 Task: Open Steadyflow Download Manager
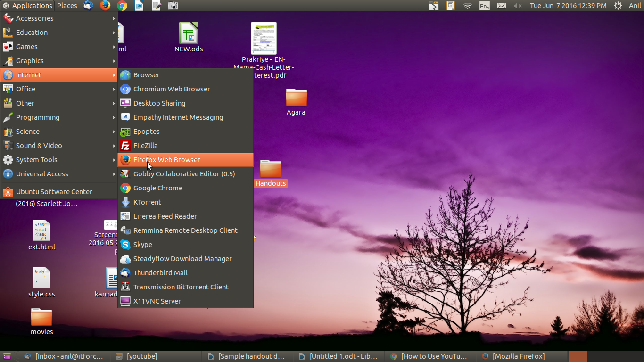[185, 259]
